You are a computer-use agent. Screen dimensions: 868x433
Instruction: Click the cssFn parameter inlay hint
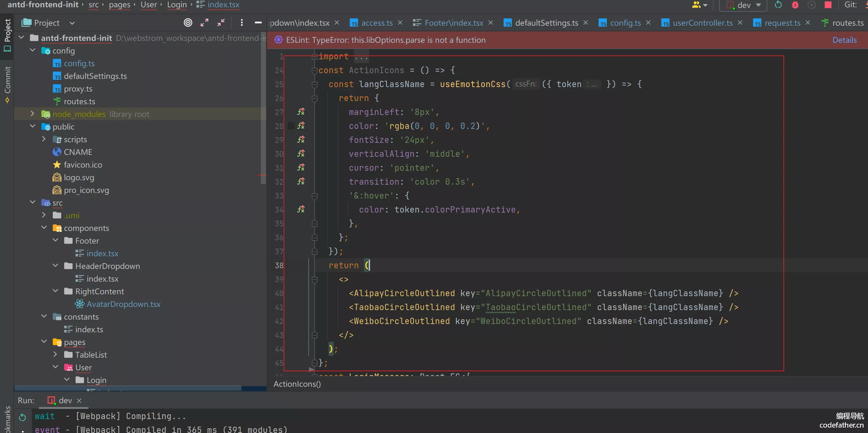526,84
